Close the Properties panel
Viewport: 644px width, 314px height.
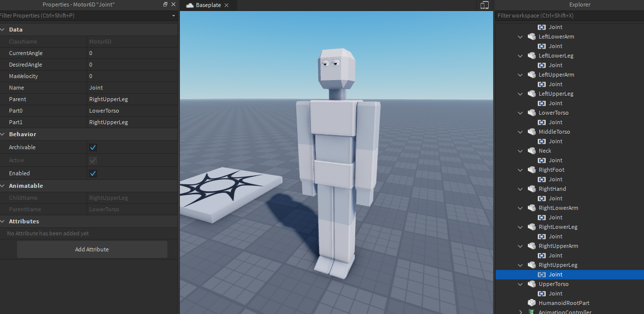tap(173, 4)
